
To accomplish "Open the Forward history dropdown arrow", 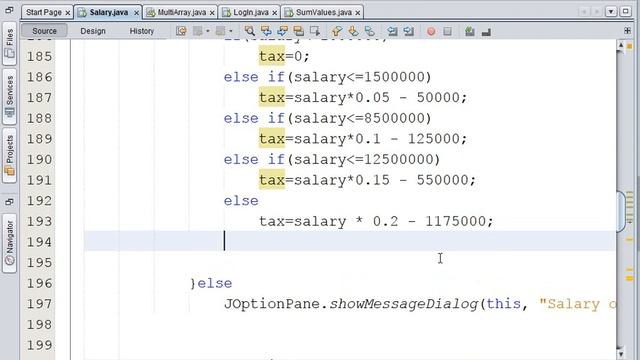I will [231, 31].
